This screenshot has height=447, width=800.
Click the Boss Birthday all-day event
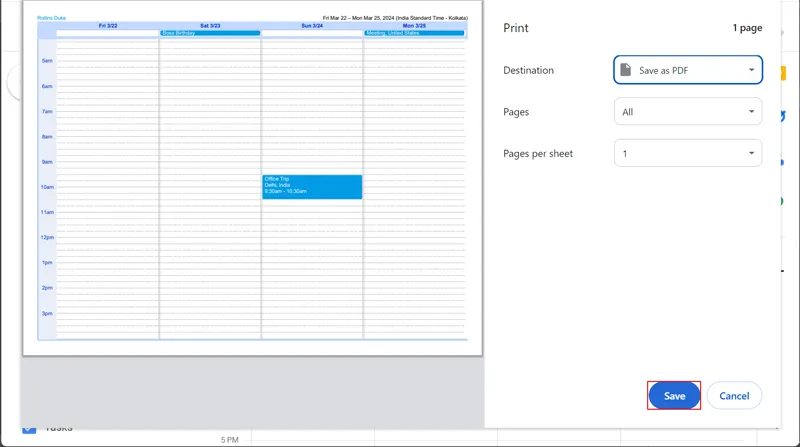click(x=210, y=33)
